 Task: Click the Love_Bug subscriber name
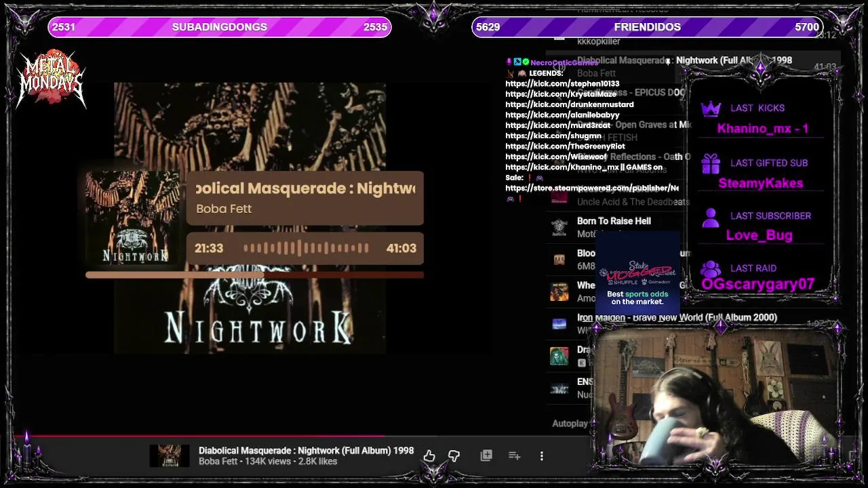(759, 235)
